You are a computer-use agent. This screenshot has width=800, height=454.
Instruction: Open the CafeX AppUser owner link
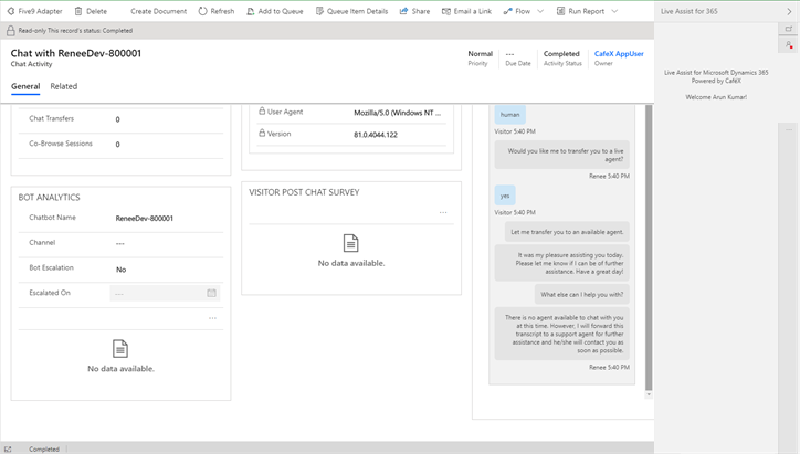tap(618, 53)
